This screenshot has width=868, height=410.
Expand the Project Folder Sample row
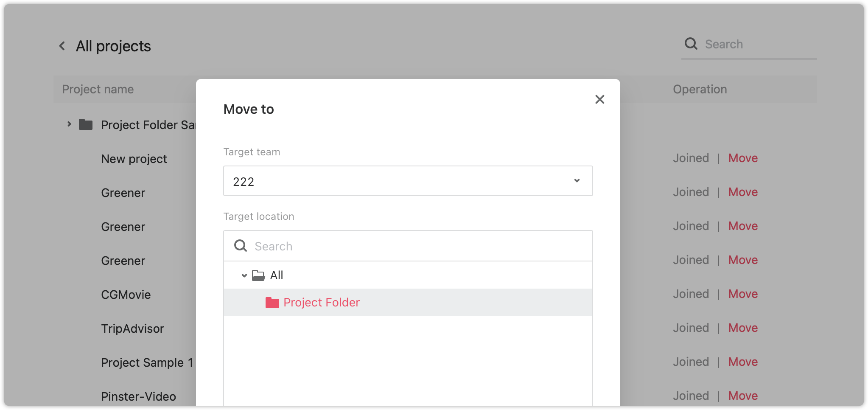(x=69, y=124)
